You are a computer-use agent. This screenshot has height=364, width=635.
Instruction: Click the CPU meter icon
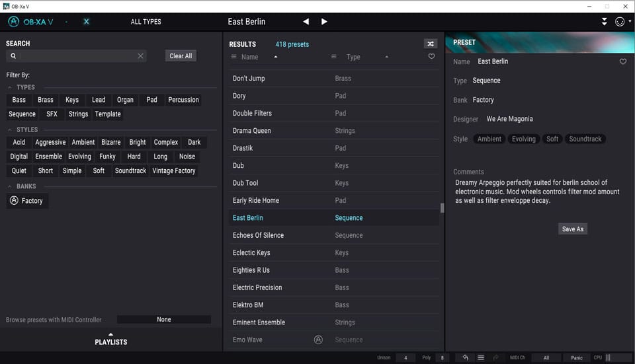point(608,357)
